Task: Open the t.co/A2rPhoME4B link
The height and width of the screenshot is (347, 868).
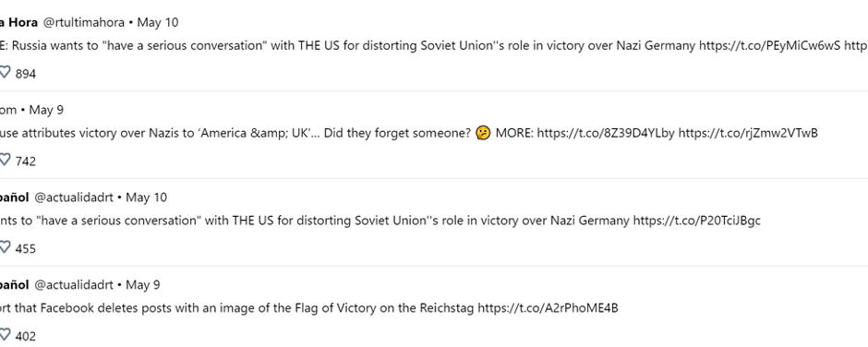Action: click(548, 308)
